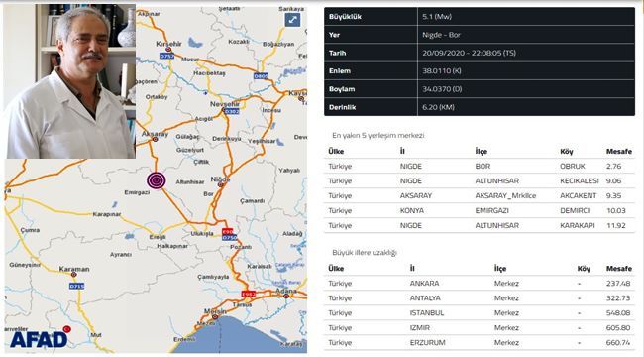
Task: Click the D757 road sign near Kırşehir
Action: pos(167,56)
